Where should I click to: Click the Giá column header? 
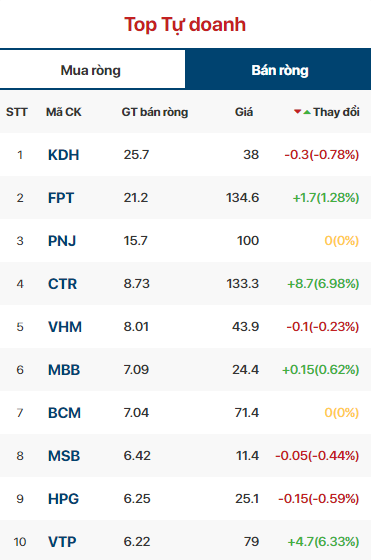coord(244,112)
